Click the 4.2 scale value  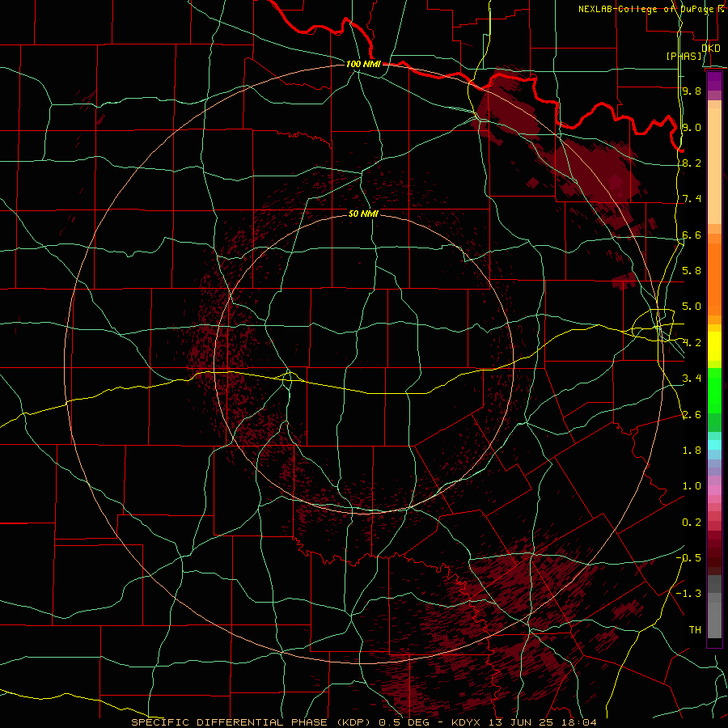coord(692,343)
